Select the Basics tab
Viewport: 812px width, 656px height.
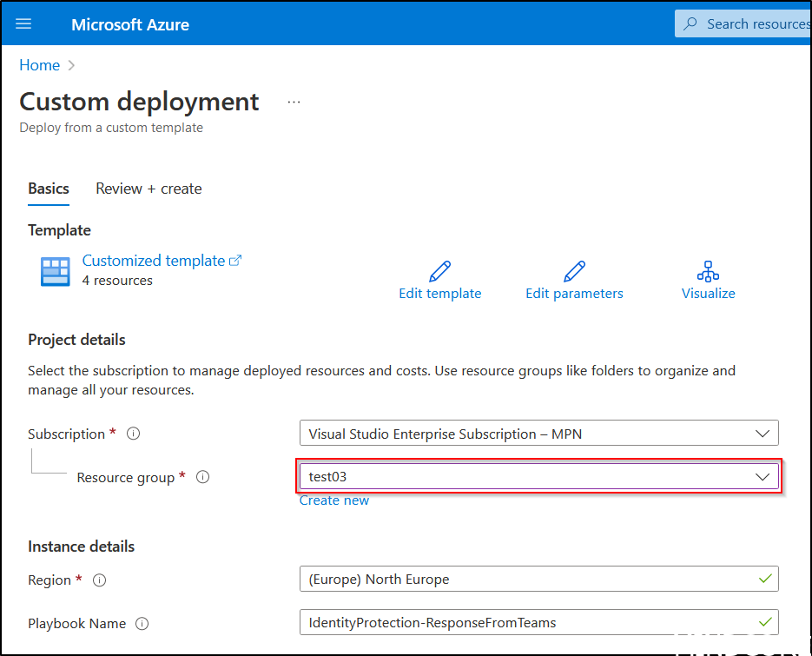coord(48,189)
